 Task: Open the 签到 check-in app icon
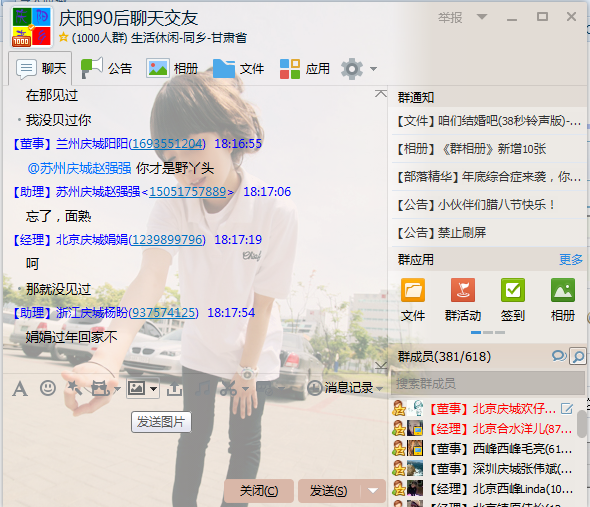pyautogui.click(x=512, y=300)
